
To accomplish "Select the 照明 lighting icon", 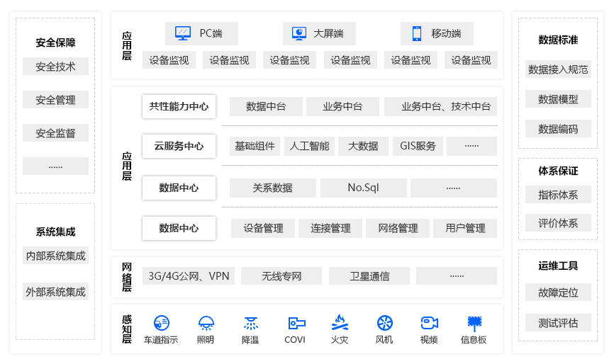I will click(x=206, y=323).
